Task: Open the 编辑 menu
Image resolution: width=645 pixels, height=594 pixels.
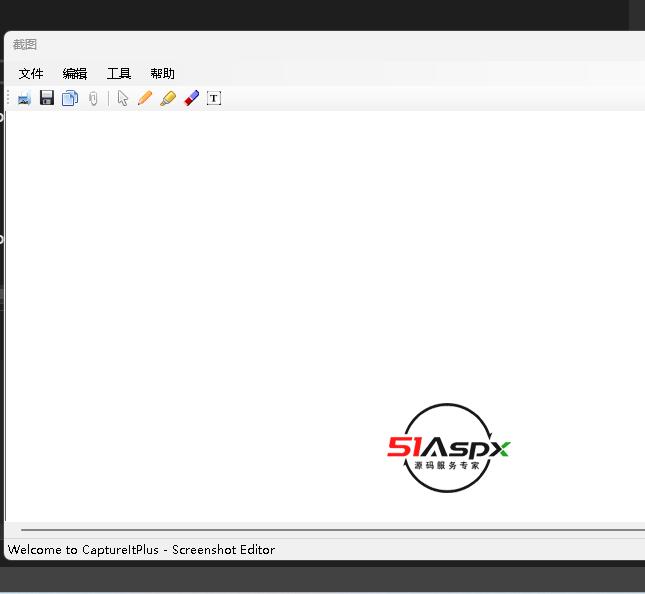Action: [x=75, y=74]
